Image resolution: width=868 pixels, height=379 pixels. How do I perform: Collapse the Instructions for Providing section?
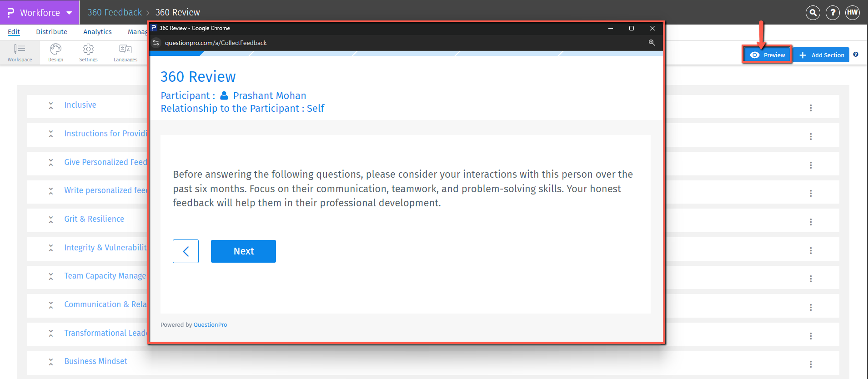pos(51,134)
